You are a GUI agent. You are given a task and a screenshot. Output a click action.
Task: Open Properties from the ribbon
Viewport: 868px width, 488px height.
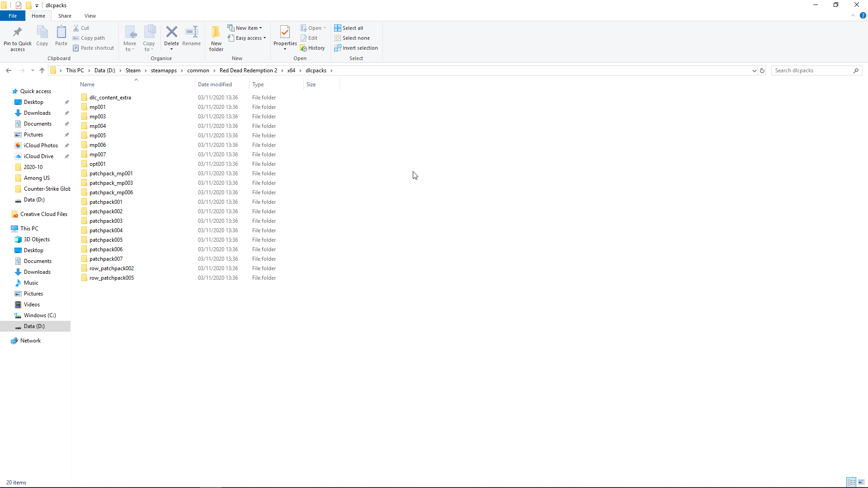[x=285, y=38]
